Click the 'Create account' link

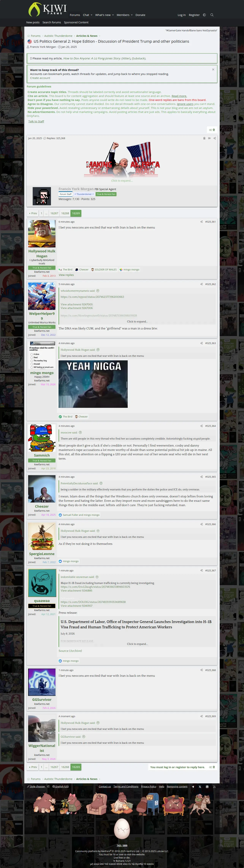[40, 78]
